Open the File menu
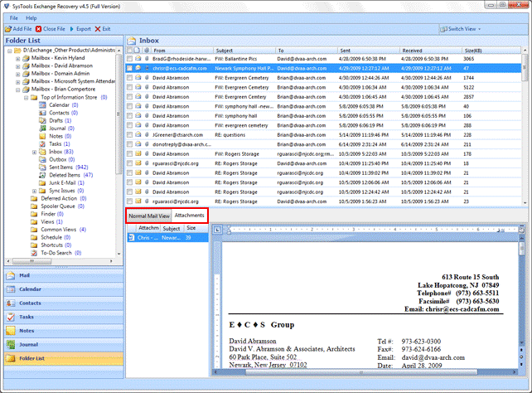532x393 pixels. pyautogui.click(x=14, y=18)
